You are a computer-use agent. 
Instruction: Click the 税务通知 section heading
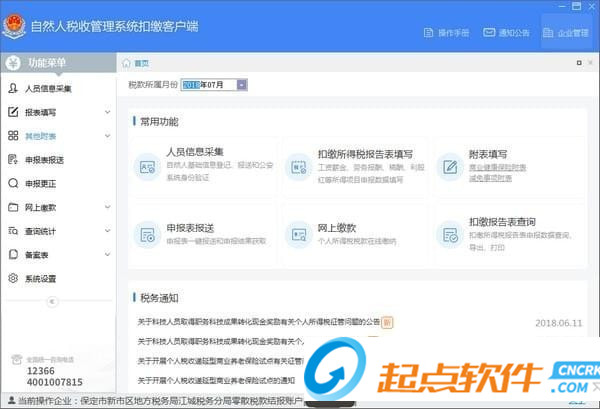(x=159, y=298)
